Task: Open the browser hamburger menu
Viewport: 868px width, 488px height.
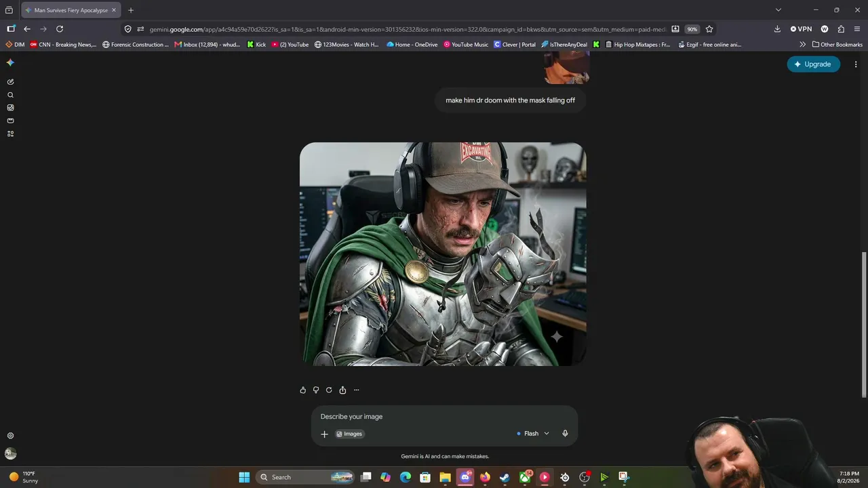Action: coord(857,29)
